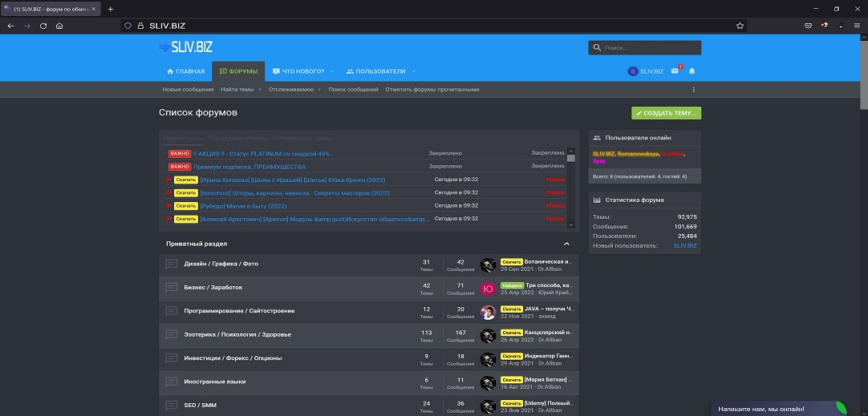Screen dimensions: 868x416
Task: Open the browser hamburger menu
Action: (857, 26)
